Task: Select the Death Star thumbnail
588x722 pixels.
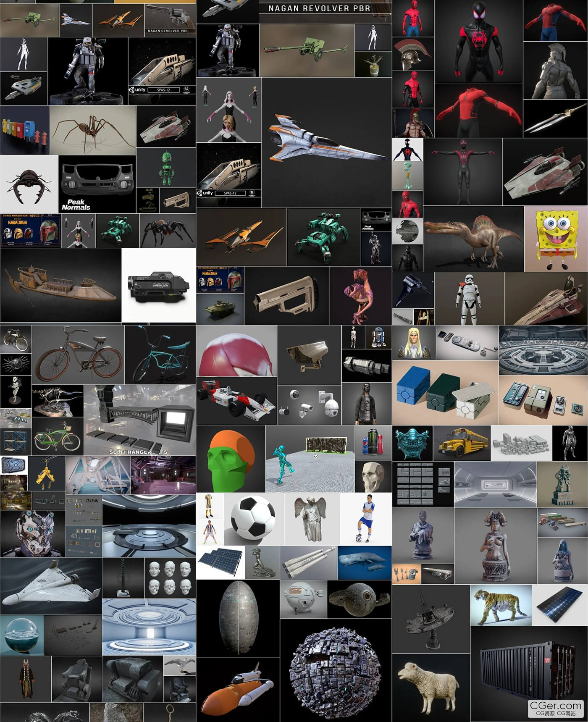Action: click(407, 231)
